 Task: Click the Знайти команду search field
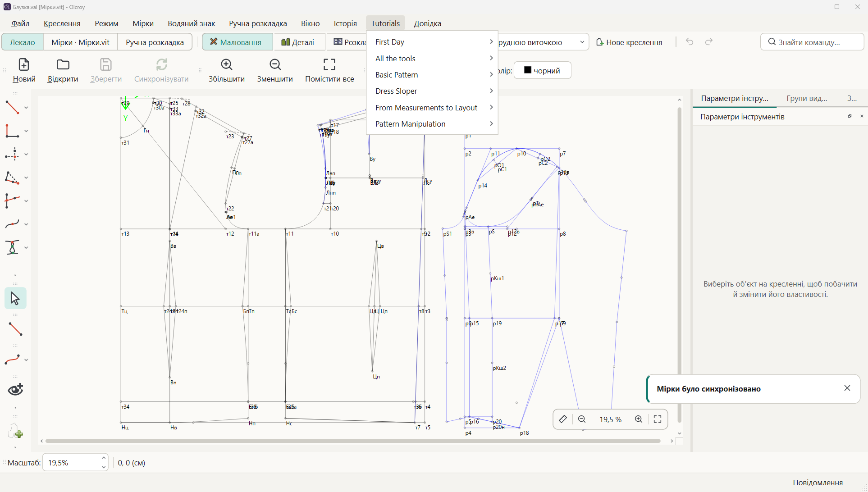point(812,42)
